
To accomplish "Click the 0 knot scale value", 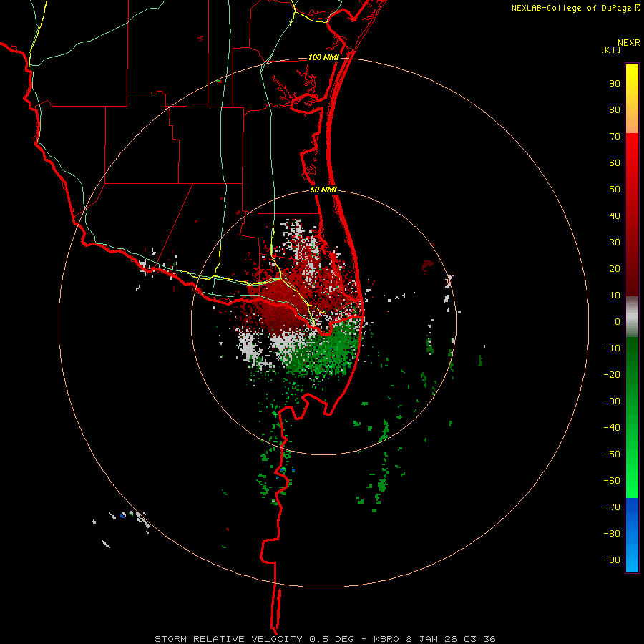I will 618,322.
